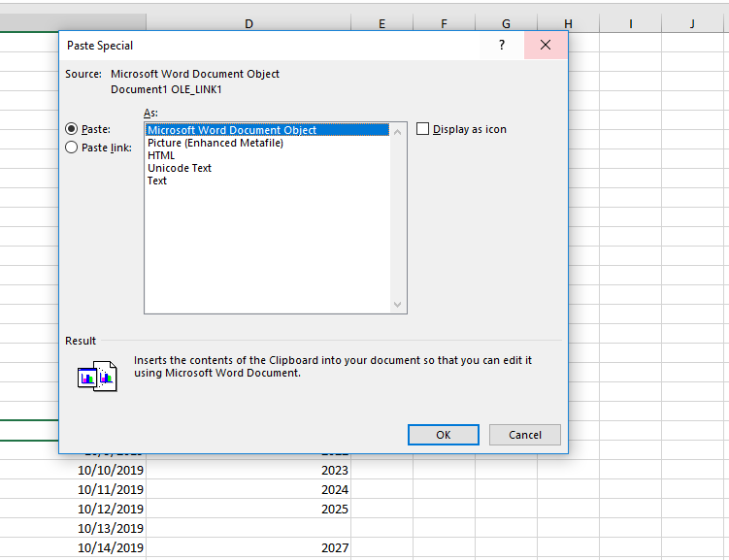The width and height of the screenshot is (729, 560).
Task: Select column I header
Action: [630, 23]
